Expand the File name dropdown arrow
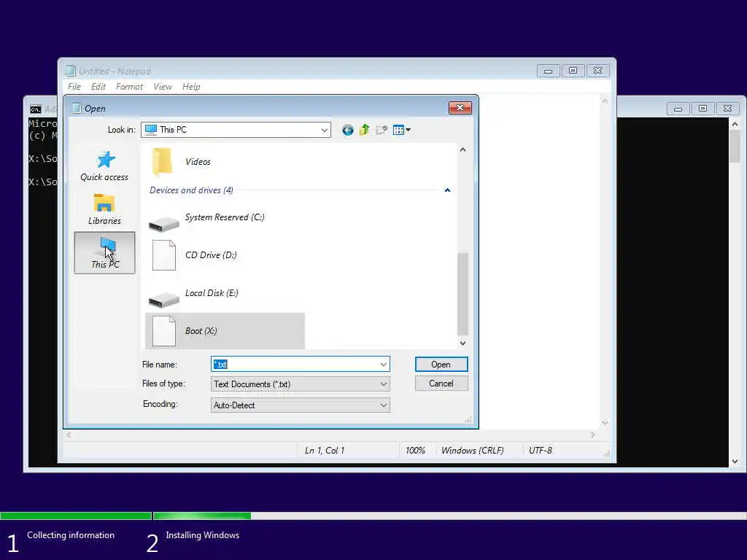 pos(384,365)
